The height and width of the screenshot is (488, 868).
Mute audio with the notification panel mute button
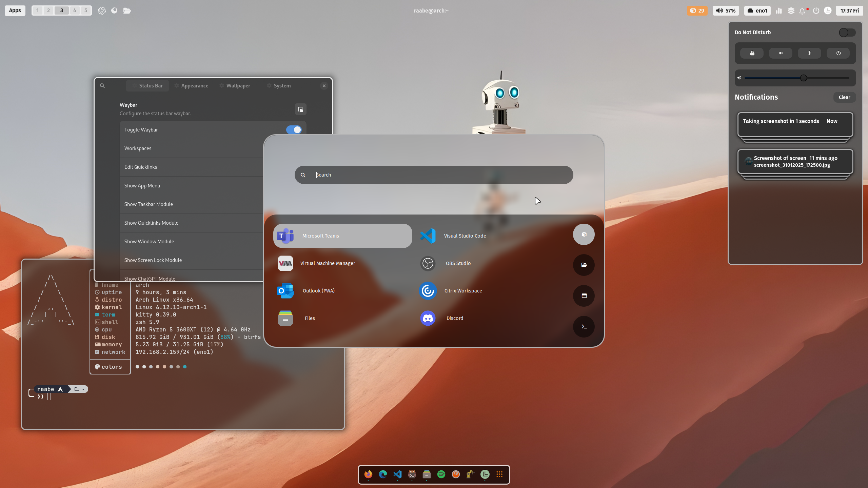pyautogui.click(x=781, y=53)
